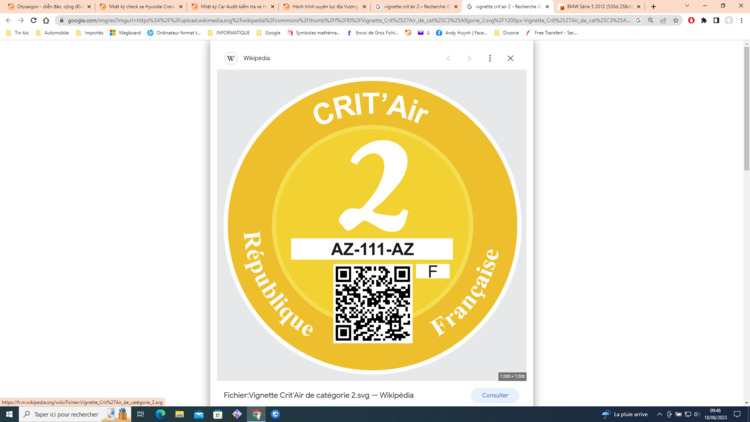The image size is (750, 422).
Task: Open the home page with the house icon
Action: pos(46,21)
